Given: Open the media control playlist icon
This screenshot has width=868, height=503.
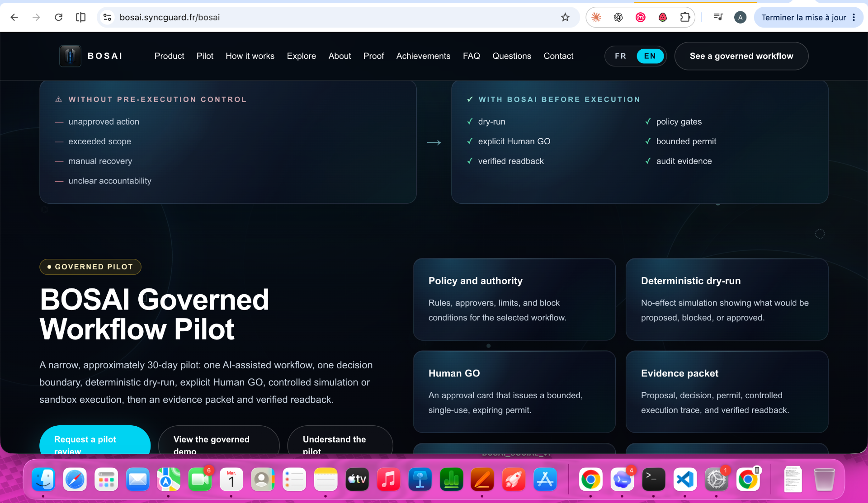Looking at the screenshot, I should pos(718,17).
